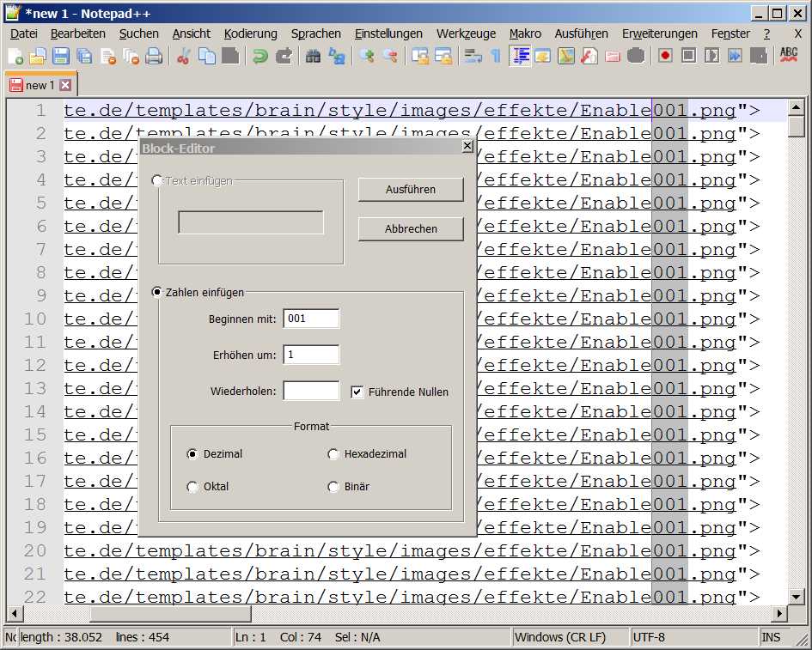Toggle ABC spell check icon
This screenshot has width=812, height=650.
click(x=789, y=56)
